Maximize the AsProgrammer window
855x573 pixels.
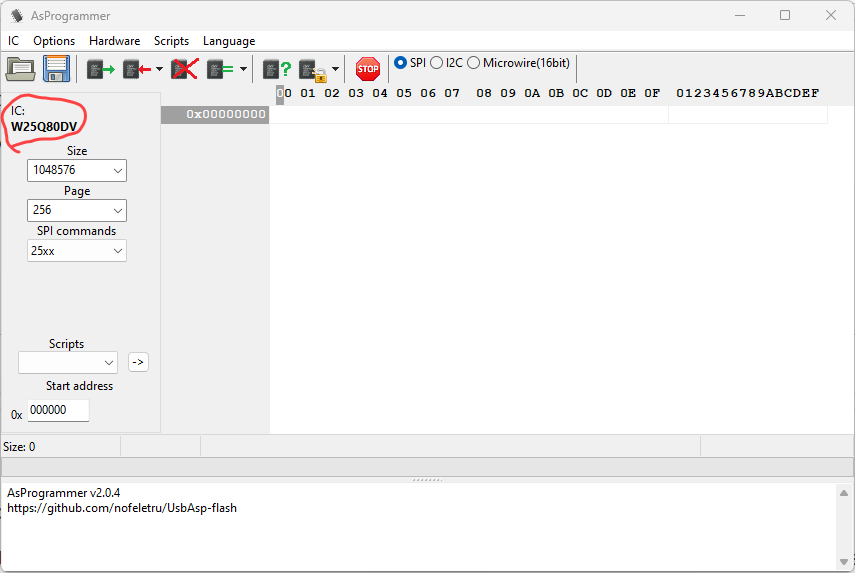click(x=785, y=15)
